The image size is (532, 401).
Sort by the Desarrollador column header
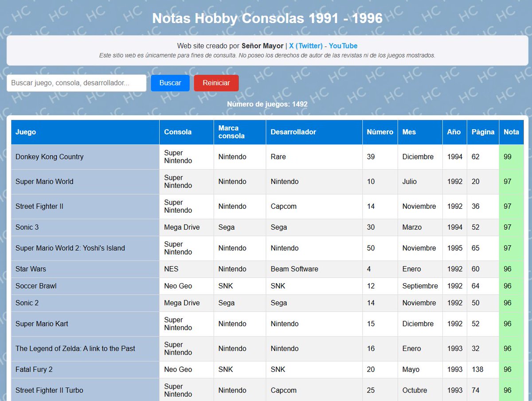314,132
